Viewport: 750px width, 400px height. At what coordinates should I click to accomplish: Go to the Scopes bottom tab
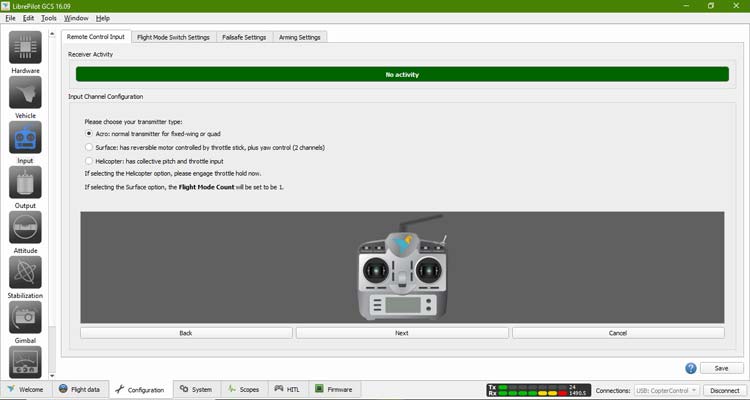pyautogui.click(x=243, y=389)
